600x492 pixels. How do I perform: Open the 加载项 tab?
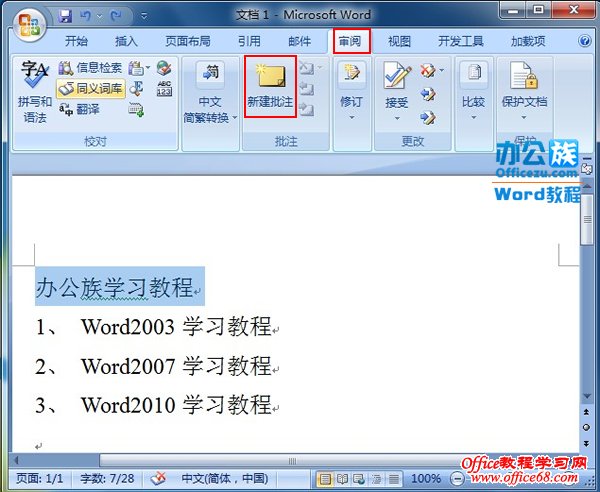tap(528, 41)
